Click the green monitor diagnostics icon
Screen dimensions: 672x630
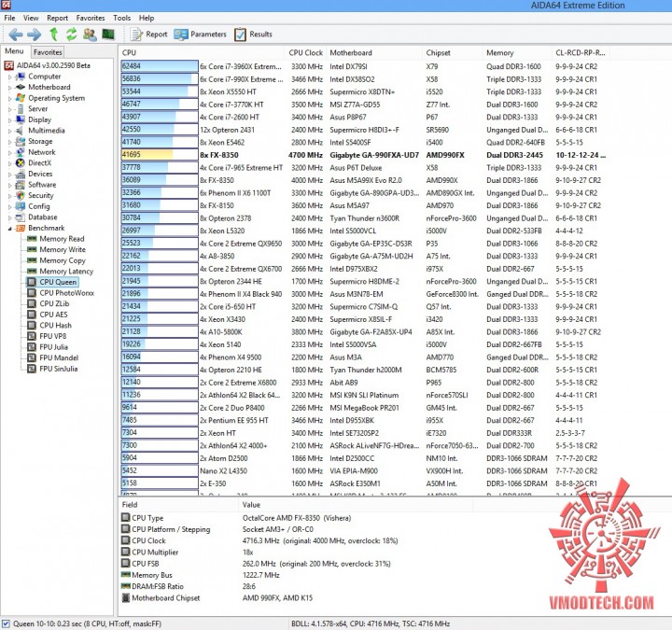108,35
